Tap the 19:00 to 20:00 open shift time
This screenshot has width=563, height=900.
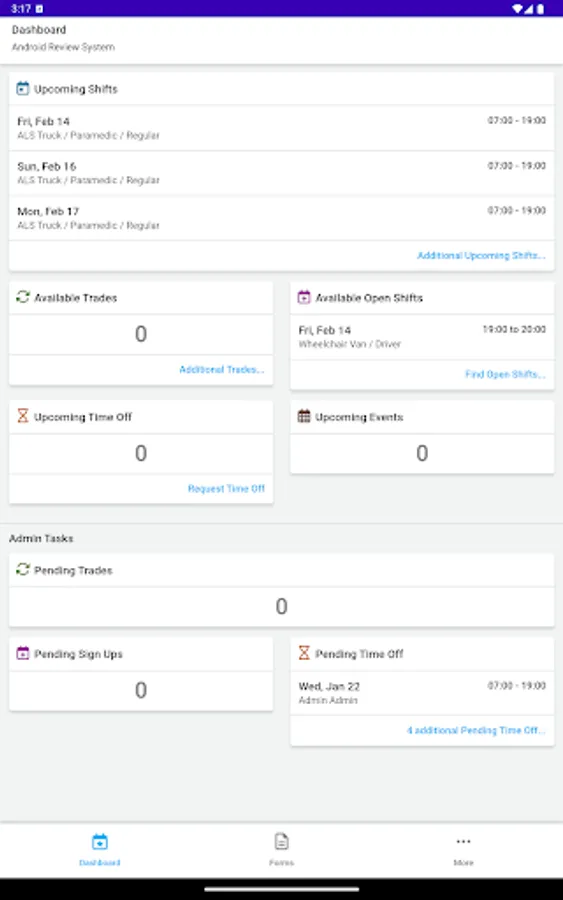514,329
